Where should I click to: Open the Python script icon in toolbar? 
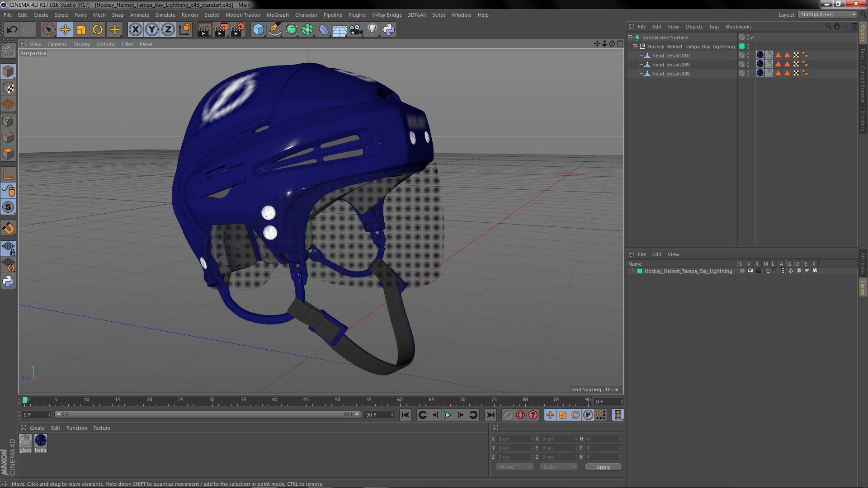coord(389,30)
